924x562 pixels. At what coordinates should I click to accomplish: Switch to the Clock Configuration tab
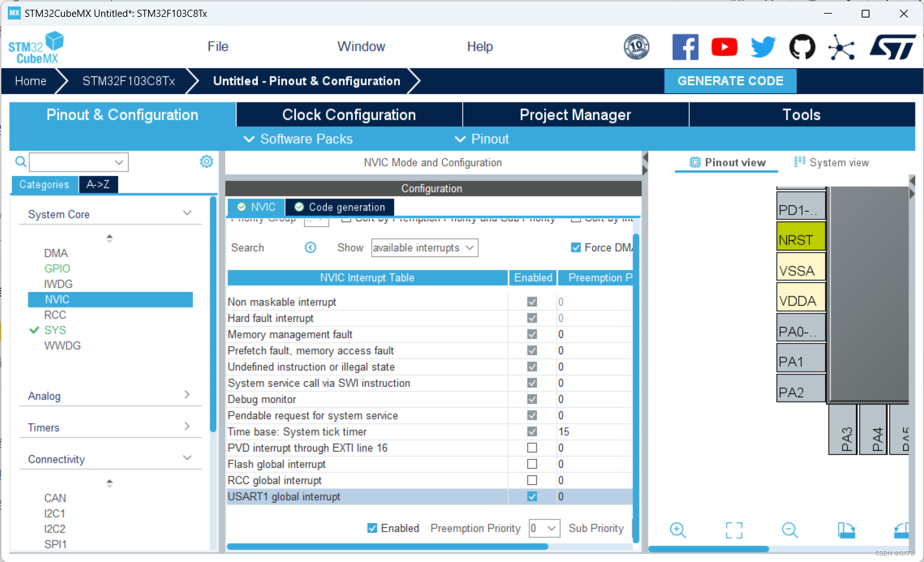tap(349, 115)
